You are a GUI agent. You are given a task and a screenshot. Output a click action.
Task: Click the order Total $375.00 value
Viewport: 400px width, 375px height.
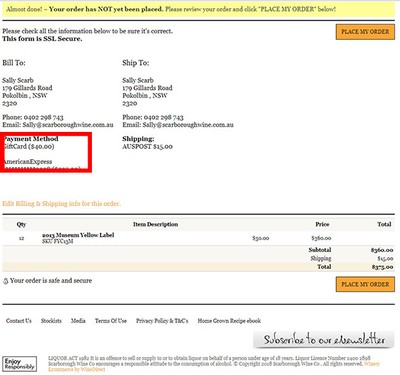coord(383,267)
